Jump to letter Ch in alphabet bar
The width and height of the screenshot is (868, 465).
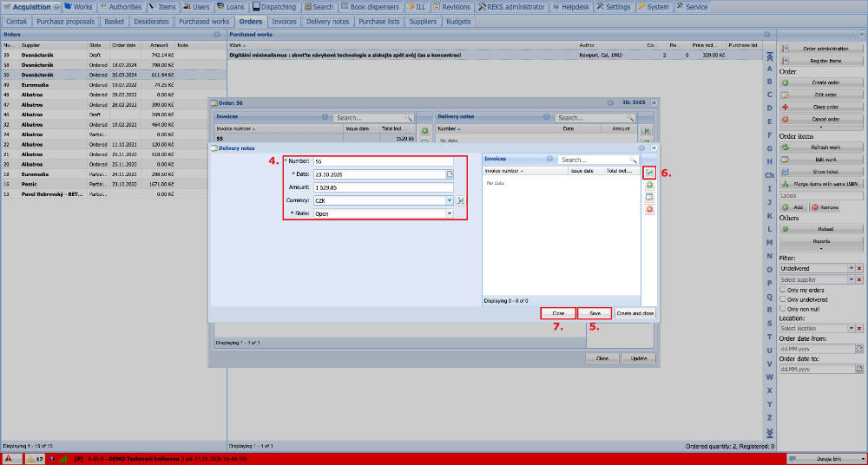[769, 175]
